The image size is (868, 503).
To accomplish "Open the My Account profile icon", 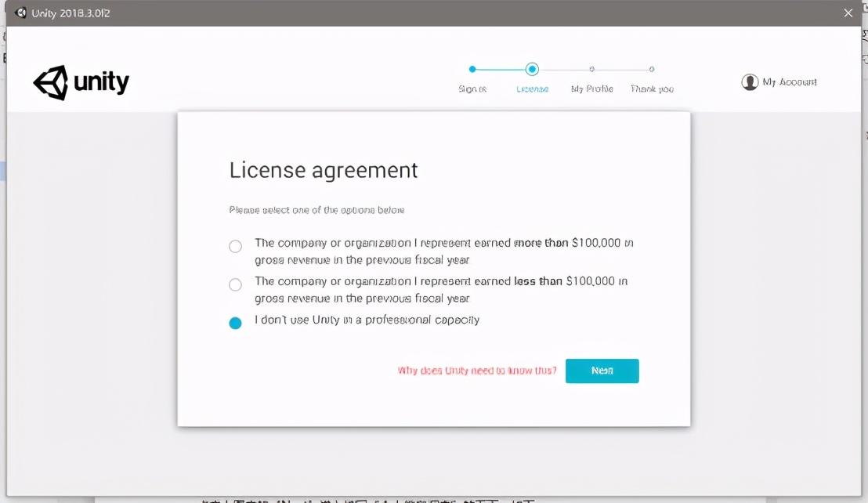I will click(750, 82).
